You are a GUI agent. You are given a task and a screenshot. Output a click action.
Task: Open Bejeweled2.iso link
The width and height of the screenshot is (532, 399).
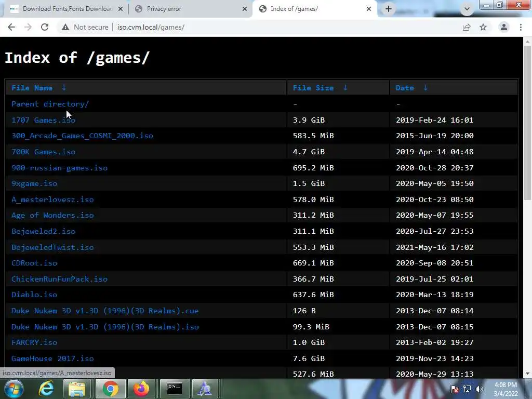pyautogui.click(x=44, y=231)
